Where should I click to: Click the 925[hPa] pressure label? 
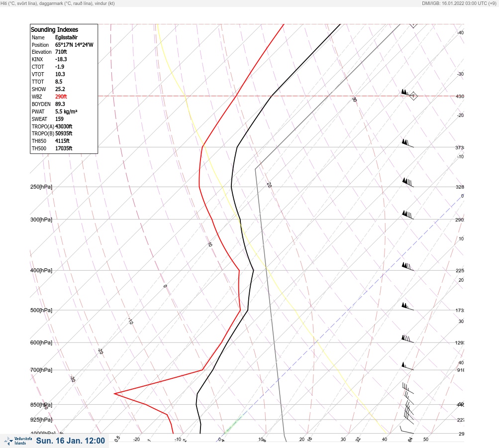click(x=41, y=420)
